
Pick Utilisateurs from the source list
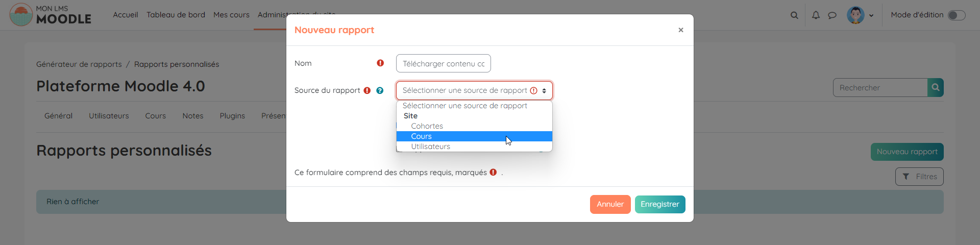click(x=430, y=146)
